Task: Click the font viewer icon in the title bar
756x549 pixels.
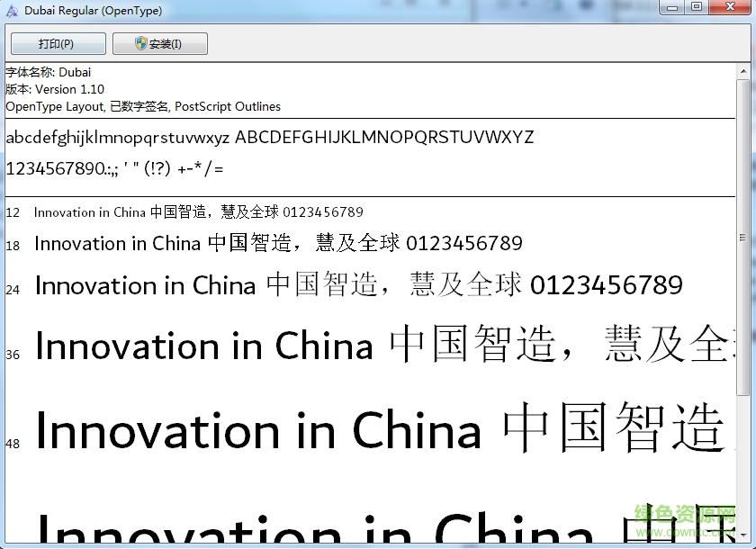Action: pyautogui.click(x=11, y=9)
